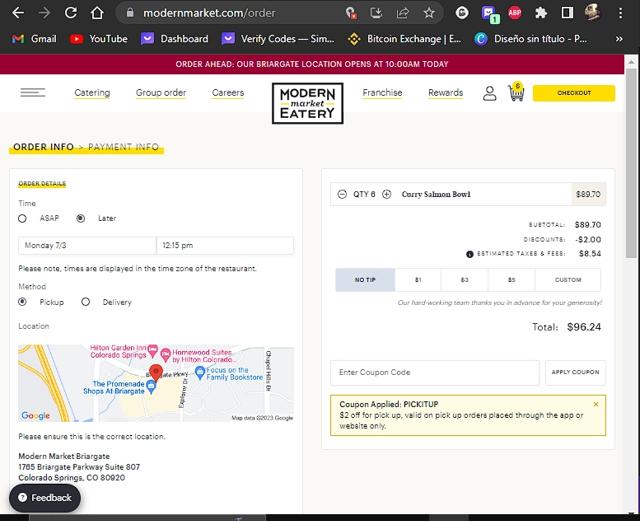Image resolution: width=640 pixels, height=521 pixels.
Task: Click the site padlock icon
Action: click(x=130, y=13)
